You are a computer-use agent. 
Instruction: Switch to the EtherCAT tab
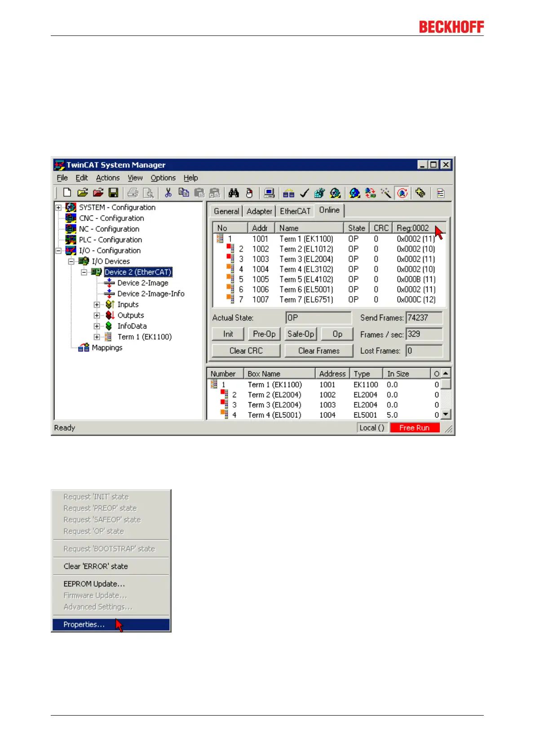295,211
